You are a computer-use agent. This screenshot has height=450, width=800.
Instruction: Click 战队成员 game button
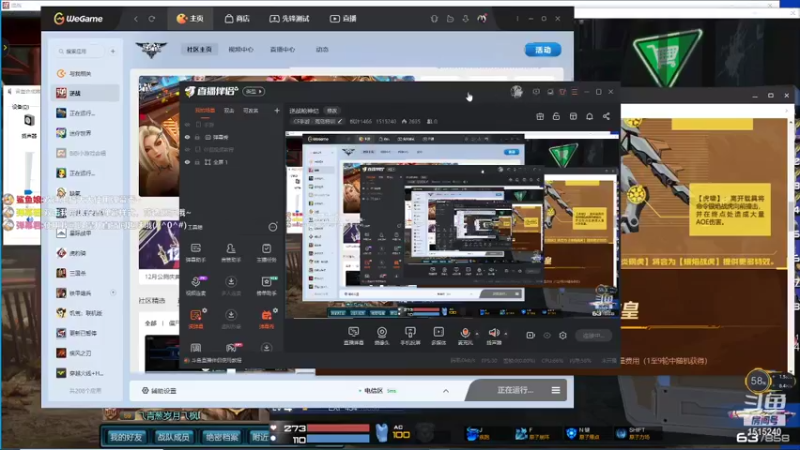click(x=173, y=437)
